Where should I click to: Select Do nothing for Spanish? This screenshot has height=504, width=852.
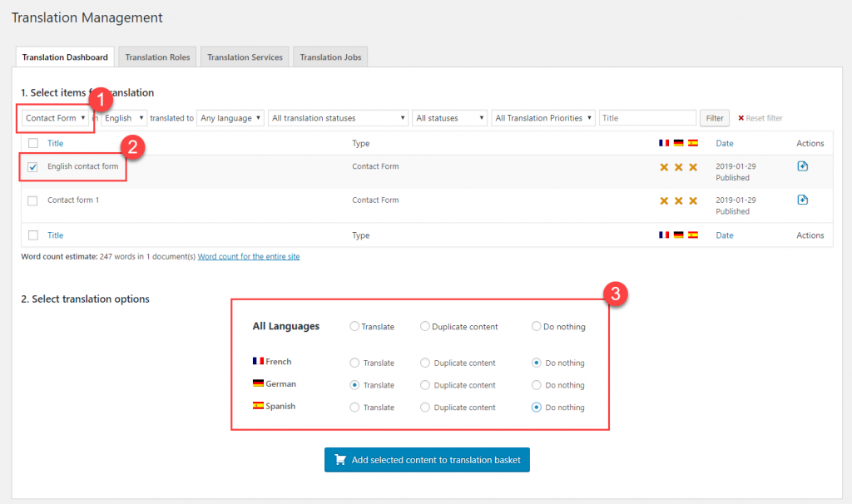coord(537,407)
